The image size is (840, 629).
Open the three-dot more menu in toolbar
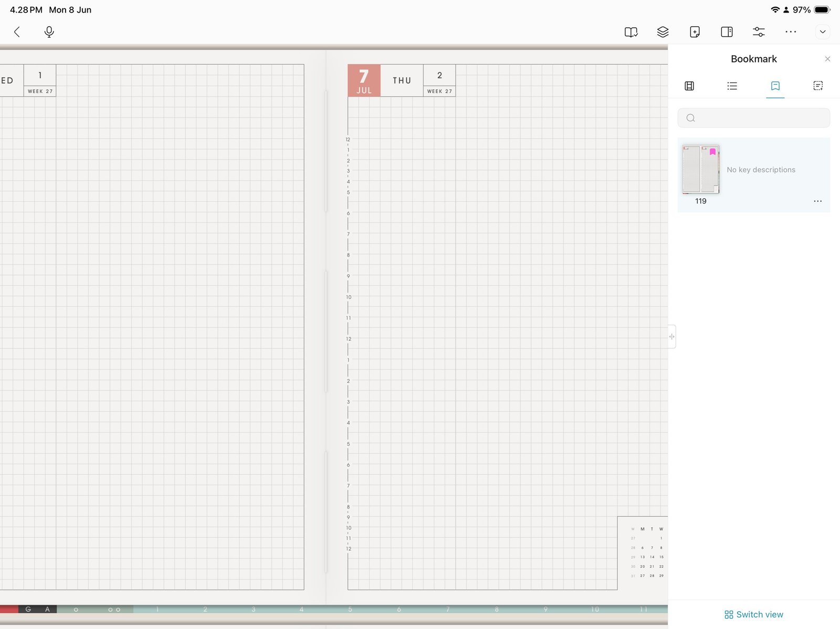[x=791, y=32]
